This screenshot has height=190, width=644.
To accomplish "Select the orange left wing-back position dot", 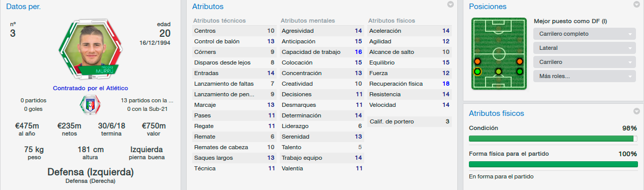I will click(477, 61).
